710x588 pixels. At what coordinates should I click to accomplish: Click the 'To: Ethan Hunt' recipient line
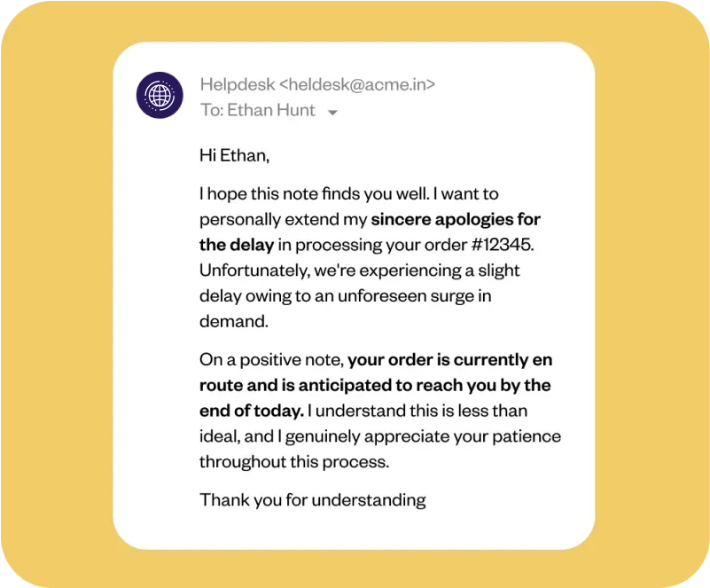coord(258,110)
